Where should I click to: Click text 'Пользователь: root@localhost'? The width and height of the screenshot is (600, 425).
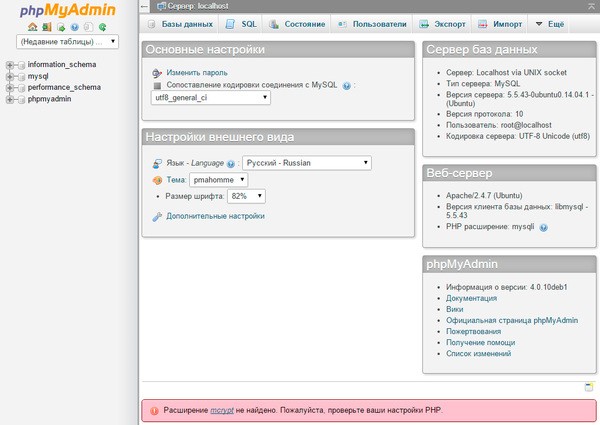coord(499,125)
